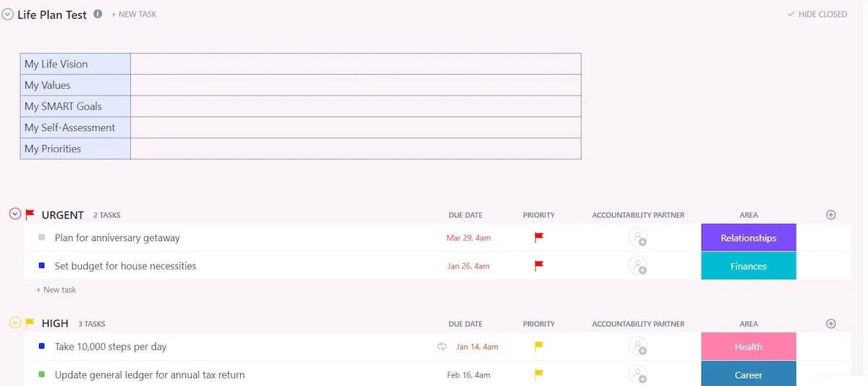Change priority flag of anniversary getaway task
Screen dimensions: 868x386
click(539, 238)
